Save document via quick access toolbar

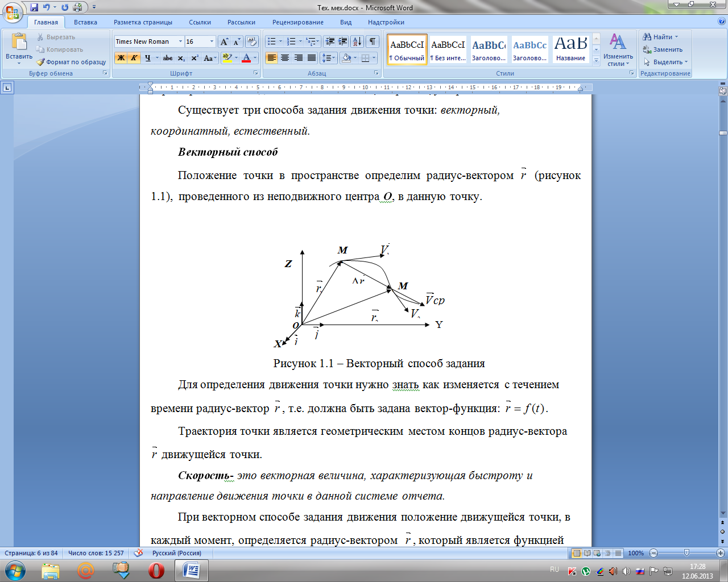coord(34,7)
